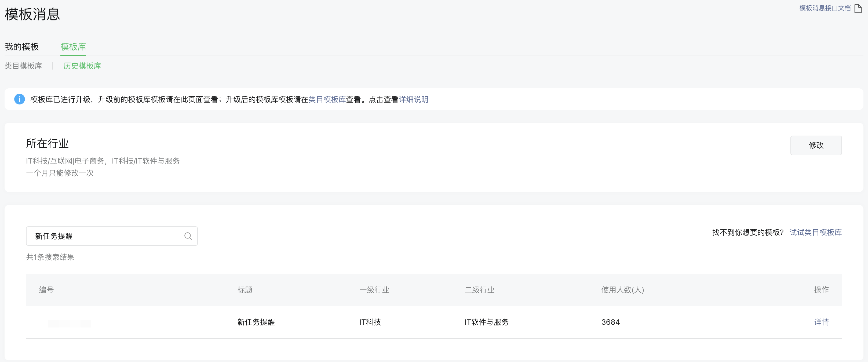Switch to the 我的模板 tab
868x362 pixels.
tap(21, 47)
